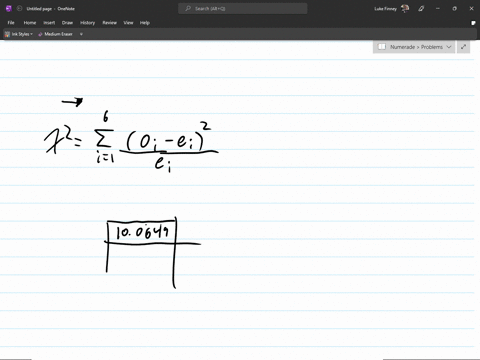The height and width of the screenshot is (360, 480).
Task: Open the File menu
Action: click(x=11, y=23)
